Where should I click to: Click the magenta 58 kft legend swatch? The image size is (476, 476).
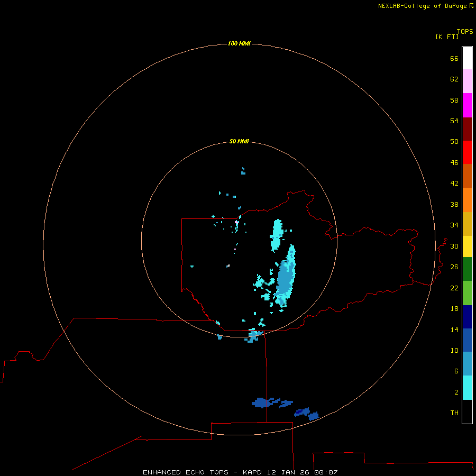(x=467, y=105)
